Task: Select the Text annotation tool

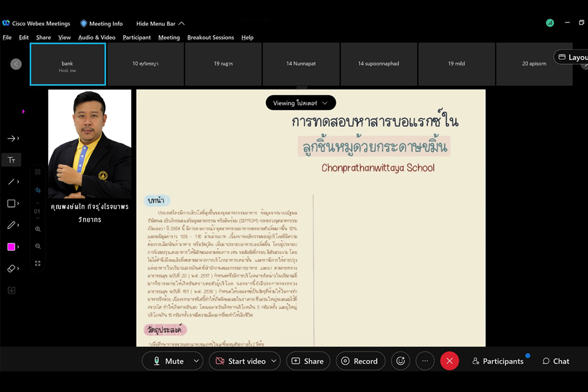Action: (11, 160)
